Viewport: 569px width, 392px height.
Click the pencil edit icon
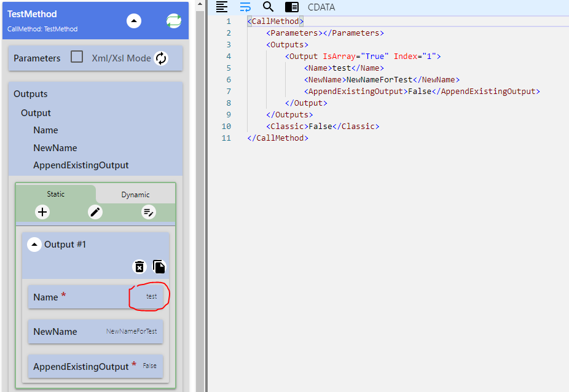tap(95, 212)
